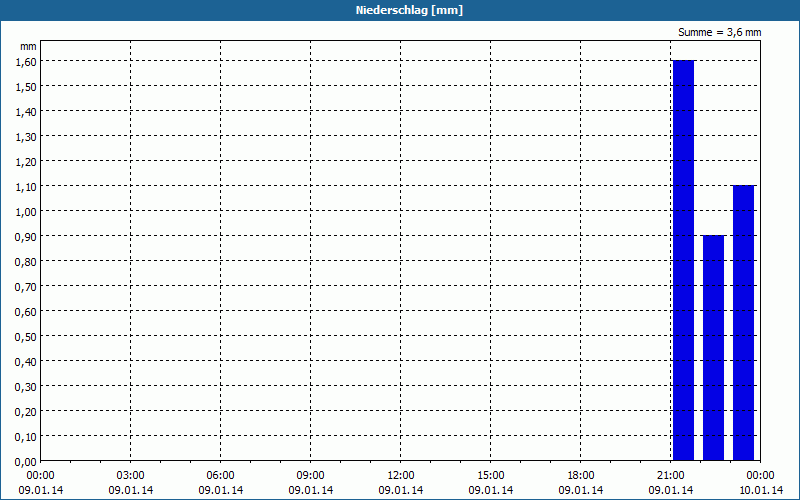Click the 21:00 time label
The width and height of the screenshot is (800, 500).
click(670, 475)
